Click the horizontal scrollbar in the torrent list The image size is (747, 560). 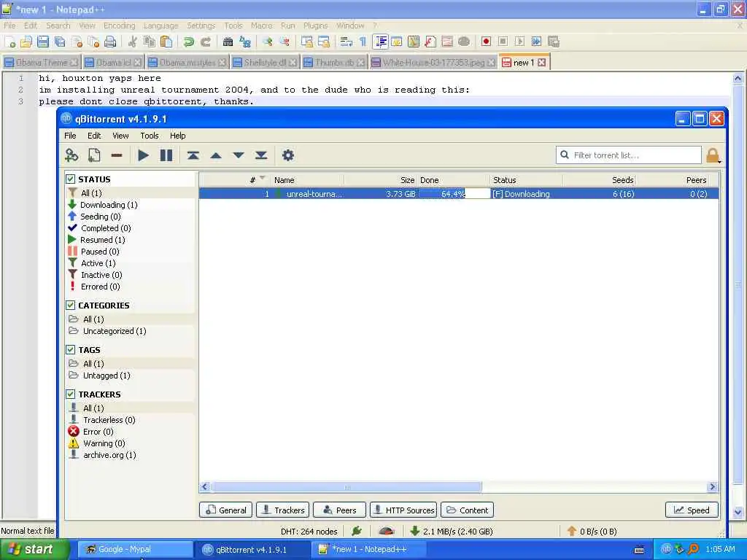[347, 486]
